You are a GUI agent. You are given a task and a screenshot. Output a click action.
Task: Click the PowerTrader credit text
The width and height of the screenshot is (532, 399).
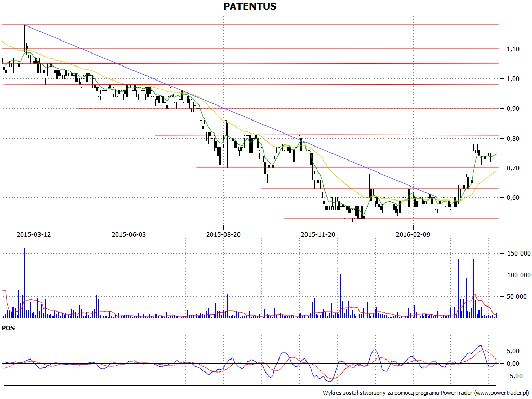(427, 393)
